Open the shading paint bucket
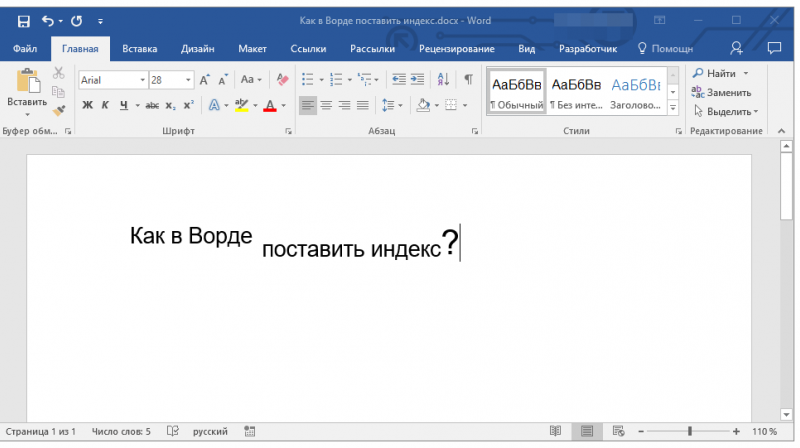Screen dimensions: 800x448 click(x=423, y=105)
